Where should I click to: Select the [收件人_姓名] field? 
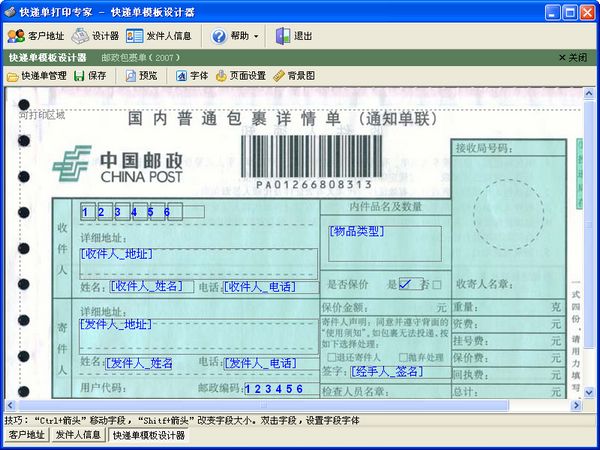pos(152,286)
